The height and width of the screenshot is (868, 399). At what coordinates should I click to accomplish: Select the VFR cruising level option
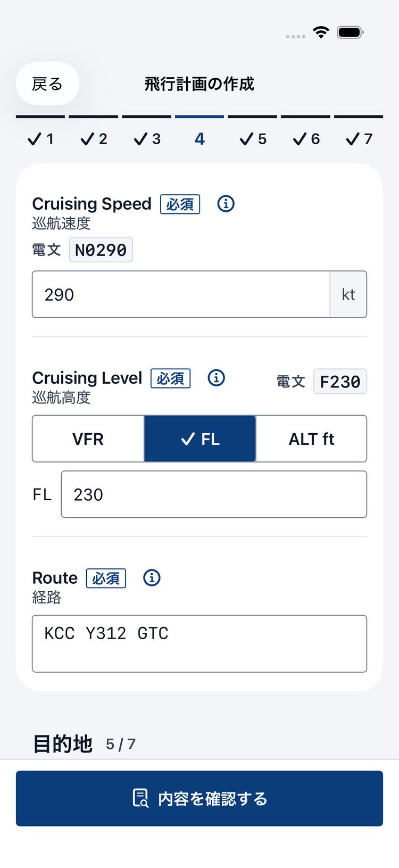(88, 439)
